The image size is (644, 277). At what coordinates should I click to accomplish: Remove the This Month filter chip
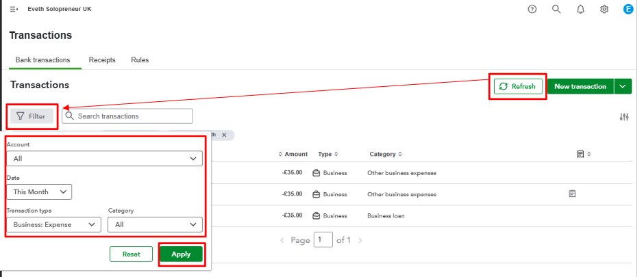[x=224, y=135]
